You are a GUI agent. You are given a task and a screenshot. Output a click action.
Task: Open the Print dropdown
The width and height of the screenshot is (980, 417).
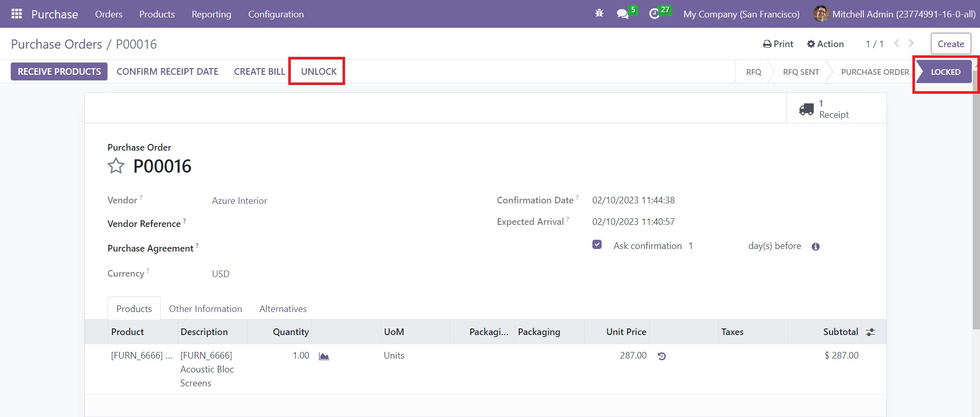pyautogui.click(x=778, y=44)
